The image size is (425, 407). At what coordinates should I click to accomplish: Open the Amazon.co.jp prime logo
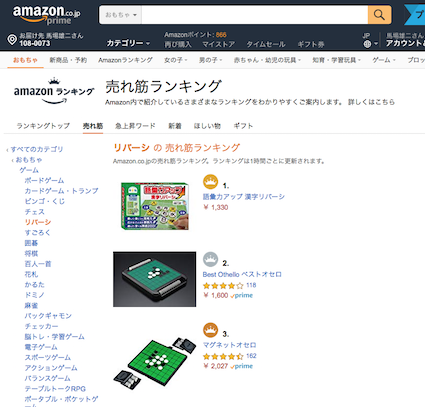coord(46,15)
